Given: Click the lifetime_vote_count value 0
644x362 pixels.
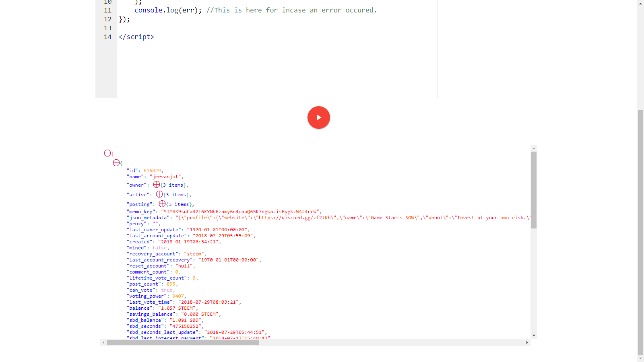Looking at the screenshot, I should coord(194,278).
